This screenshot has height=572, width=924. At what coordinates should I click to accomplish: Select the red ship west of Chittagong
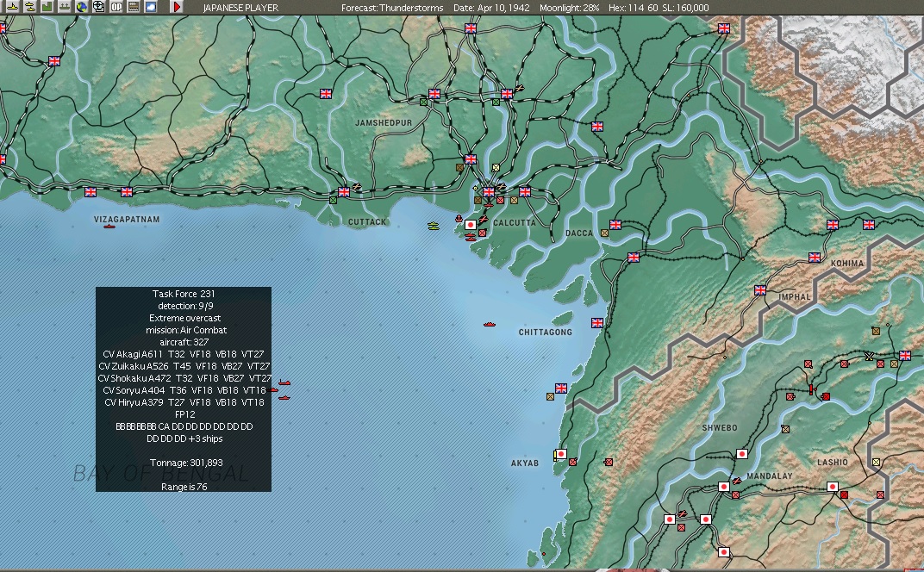coord(489,324)
